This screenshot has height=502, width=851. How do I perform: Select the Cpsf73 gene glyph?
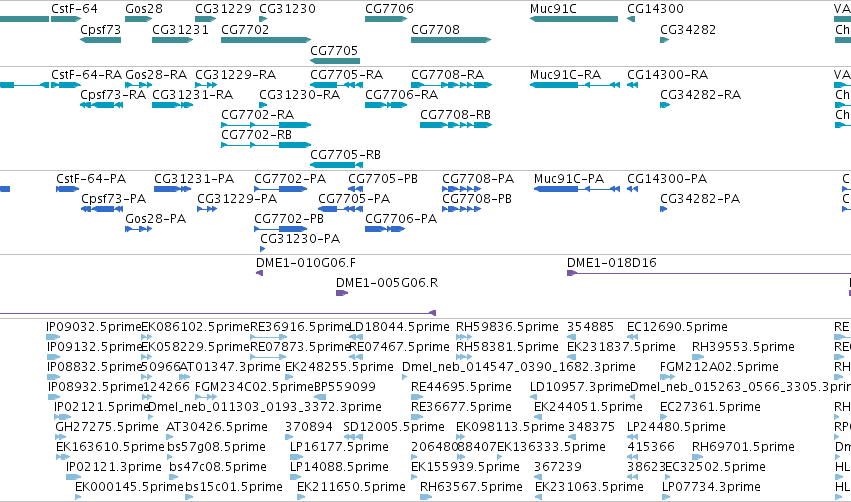pyautogui.click(x=100, y=40)
